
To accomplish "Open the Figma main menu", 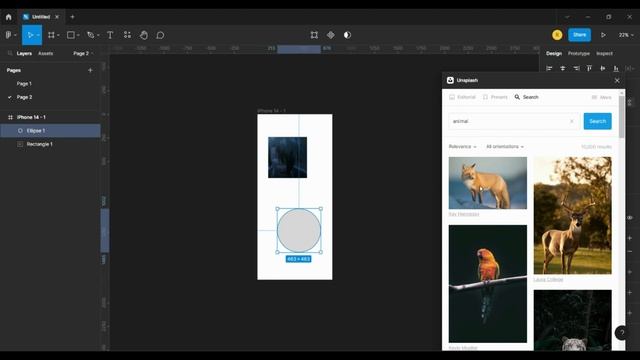I will (x=9, y=35).
